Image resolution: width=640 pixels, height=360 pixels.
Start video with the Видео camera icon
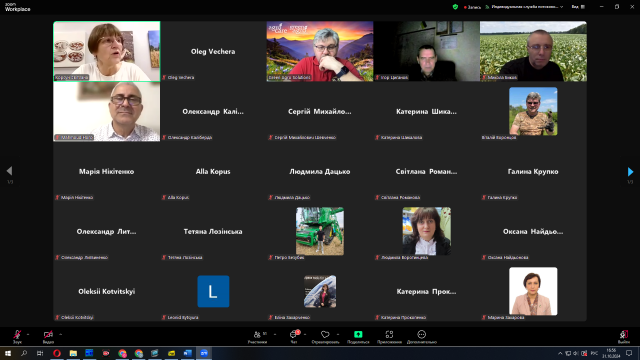48,334
